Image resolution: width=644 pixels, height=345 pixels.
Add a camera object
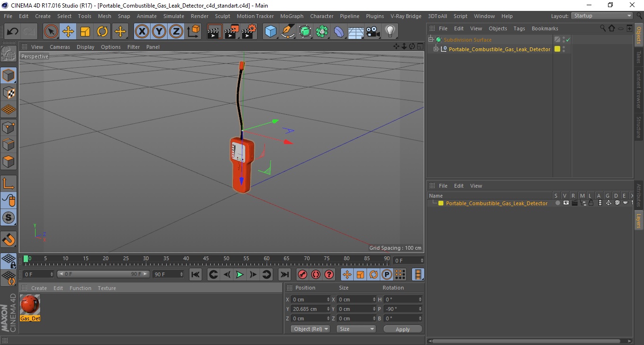click(373, 32)
